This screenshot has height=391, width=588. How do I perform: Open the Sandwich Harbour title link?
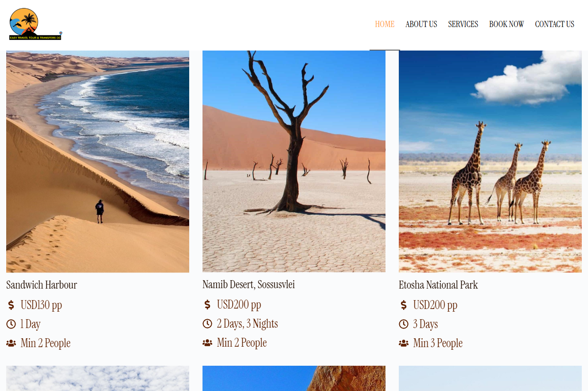coord(42,285)
